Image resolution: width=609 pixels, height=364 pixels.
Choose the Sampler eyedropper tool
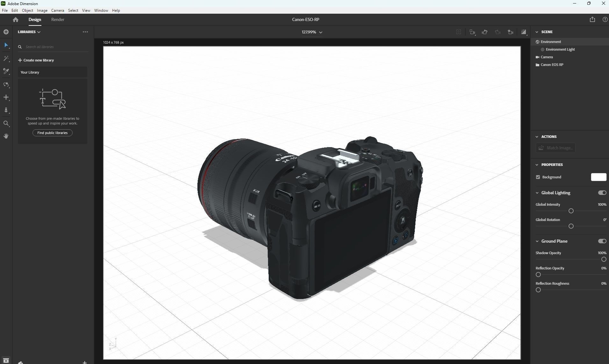pyautogui.click(x=6, y=71)
